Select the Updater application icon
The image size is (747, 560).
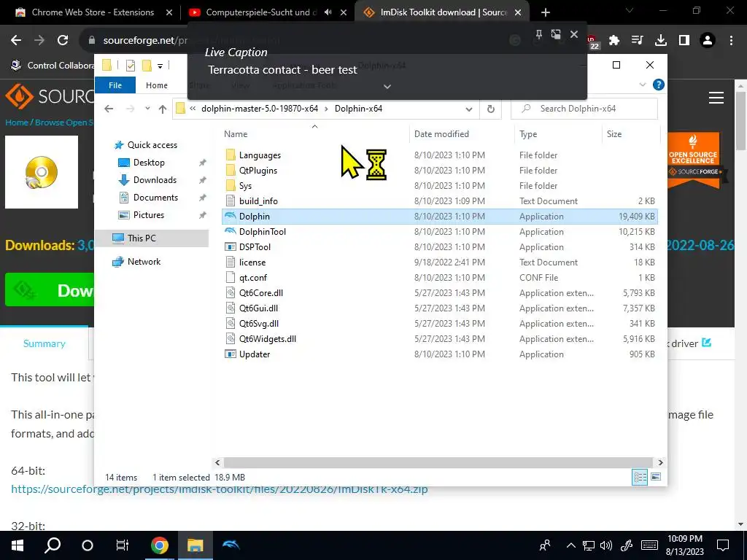click(x=231, y=354)
